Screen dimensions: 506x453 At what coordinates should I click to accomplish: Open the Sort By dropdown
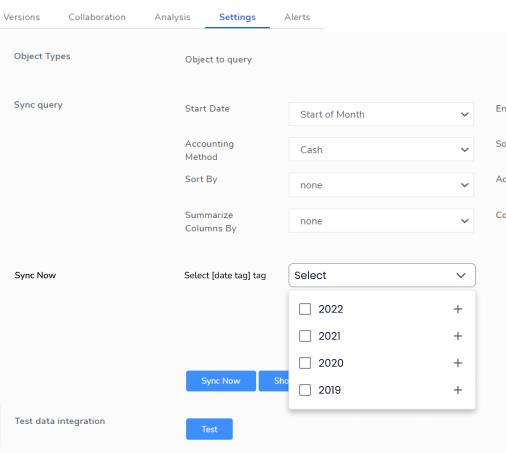point(381,185)
